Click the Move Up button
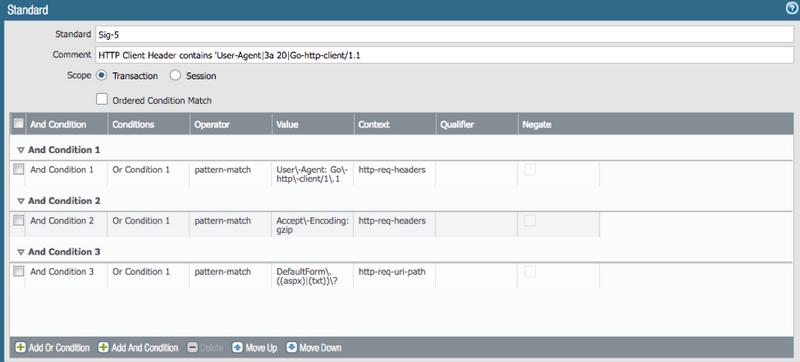Viewport: 800px width, 362px height. pos(255,348)
